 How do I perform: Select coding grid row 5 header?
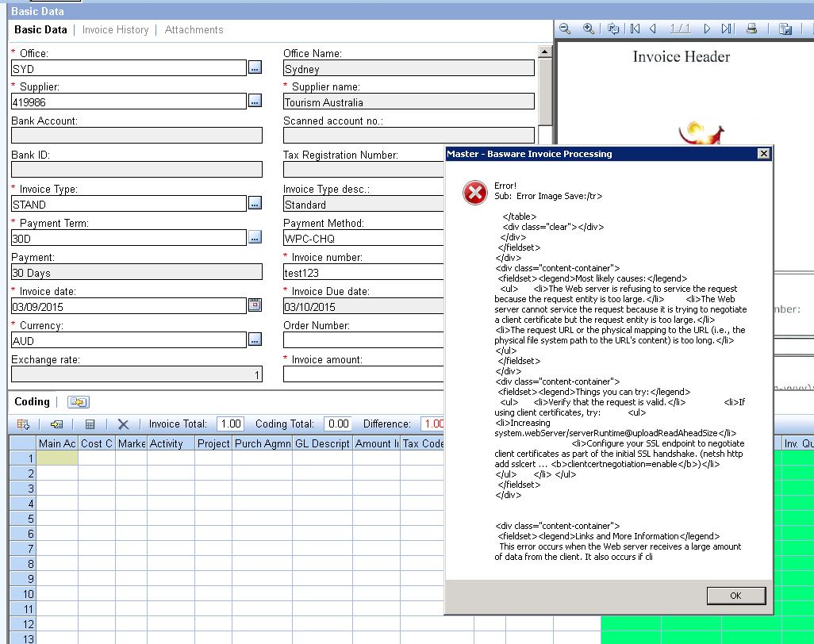(x=22, y=519)
